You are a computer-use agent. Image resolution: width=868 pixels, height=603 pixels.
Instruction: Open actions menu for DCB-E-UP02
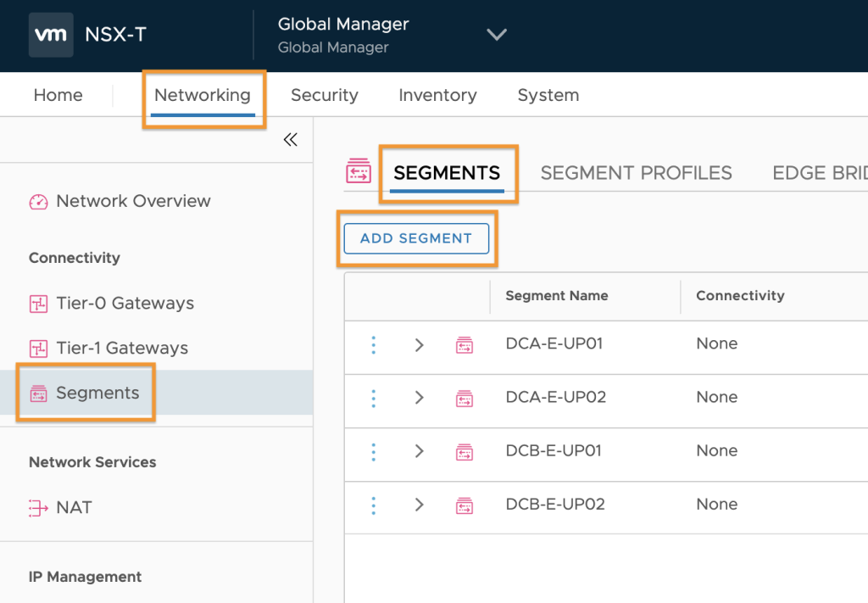374,505
